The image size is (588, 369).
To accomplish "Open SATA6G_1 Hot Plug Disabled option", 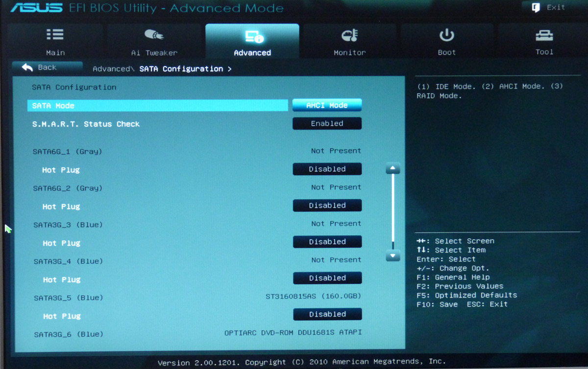I will pos(327,169).
